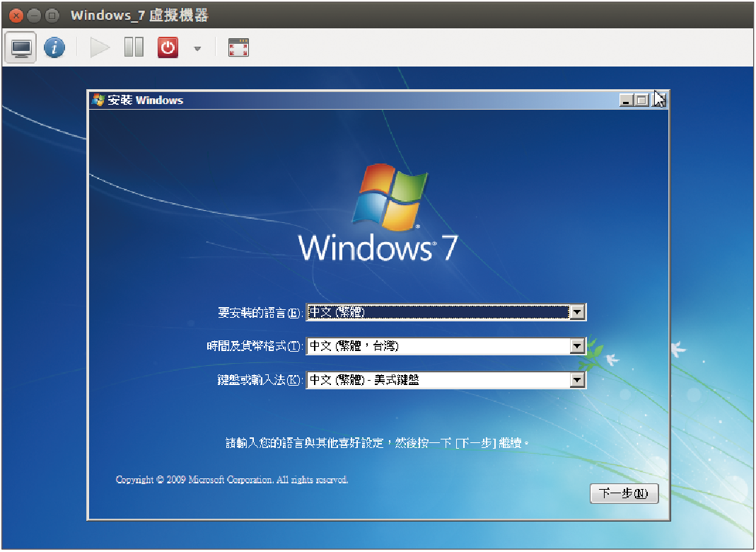Maximize the 安裝 Windows dialog
Image resolution: width=756 pixels, height=552 pixels.
point(641,100)
